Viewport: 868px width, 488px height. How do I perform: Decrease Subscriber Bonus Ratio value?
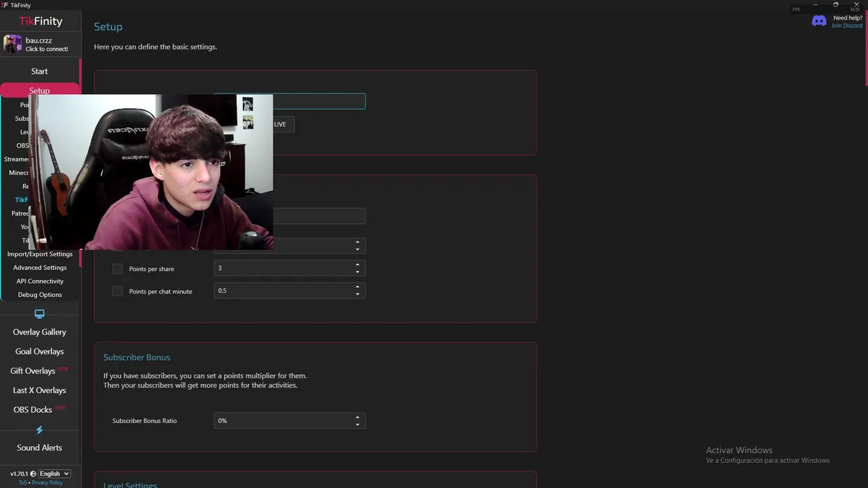[x=357, y=425]
